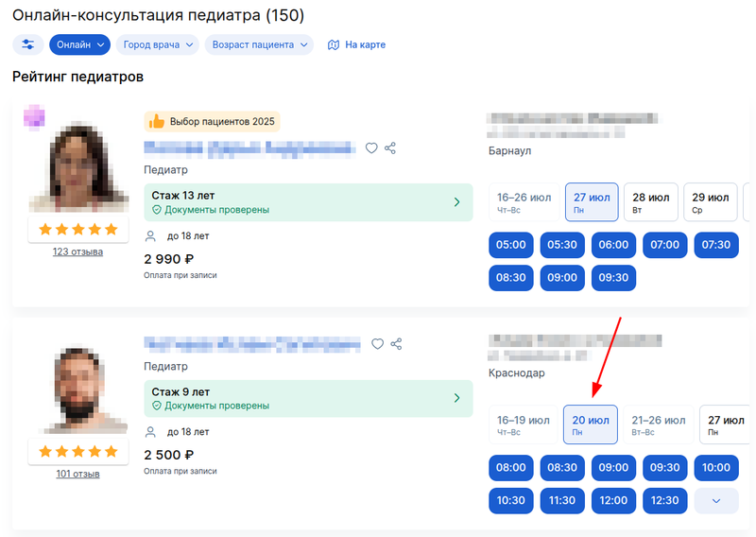Open the filter settings sliders icon
This screenshot has width=756, height=537.
[28, 44]
